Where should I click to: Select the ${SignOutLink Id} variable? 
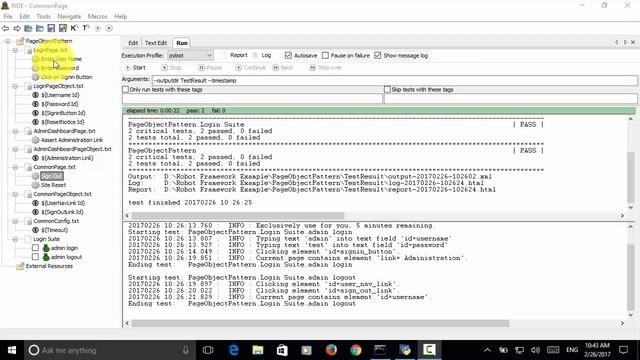(62, 212)
